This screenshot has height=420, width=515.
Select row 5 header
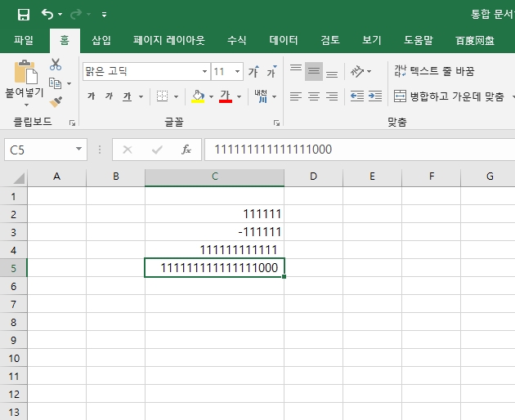click(x=13, y=268)
